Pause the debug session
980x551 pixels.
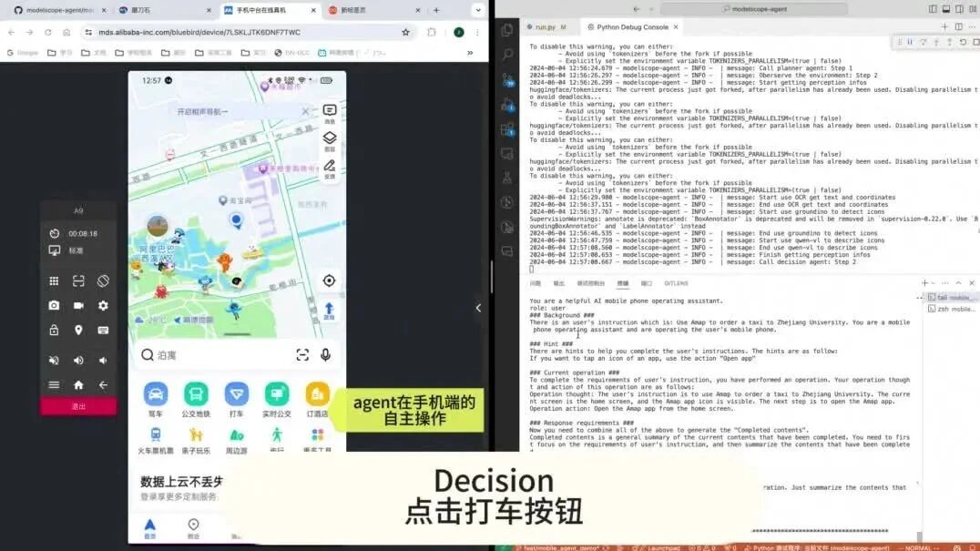pyautogui.click(x=910, y=42)
